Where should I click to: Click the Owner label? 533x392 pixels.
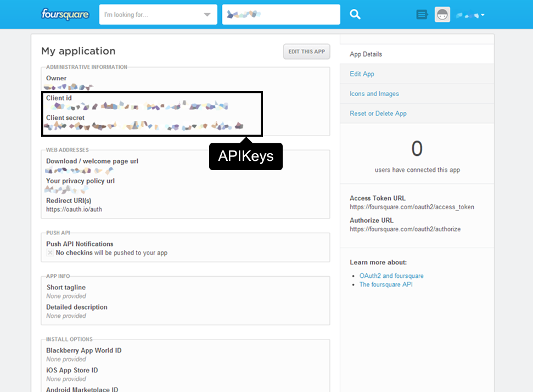[x=56, y=78]
